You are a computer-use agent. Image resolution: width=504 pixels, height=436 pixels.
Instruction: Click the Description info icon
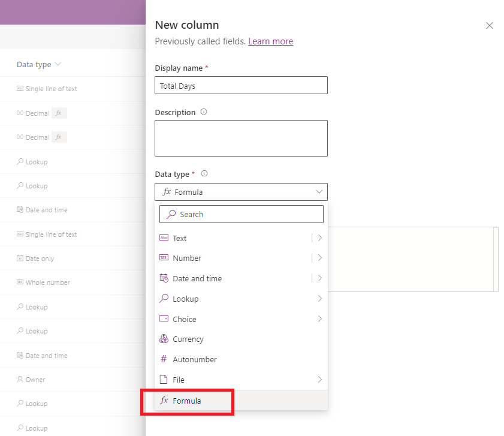pyautogui.click(x=204, y=112)
